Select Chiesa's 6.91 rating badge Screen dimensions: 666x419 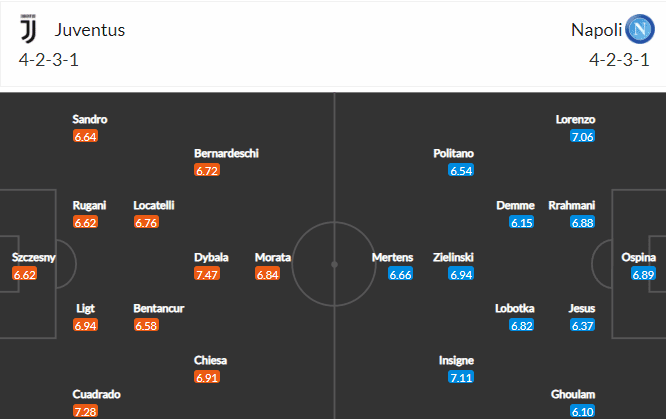tap(207, 377)
